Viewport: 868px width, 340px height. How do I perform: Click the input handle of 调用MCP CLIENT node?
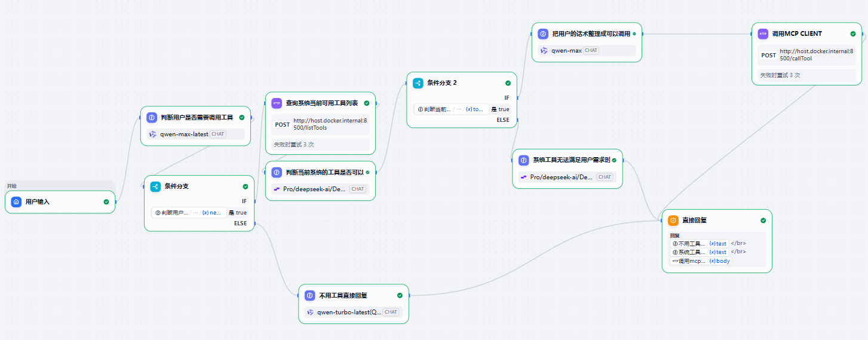[752, 34]
